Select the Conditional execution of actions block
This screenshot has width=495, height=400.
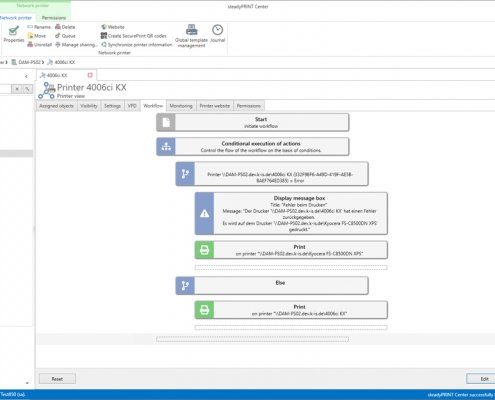point(253,147)
